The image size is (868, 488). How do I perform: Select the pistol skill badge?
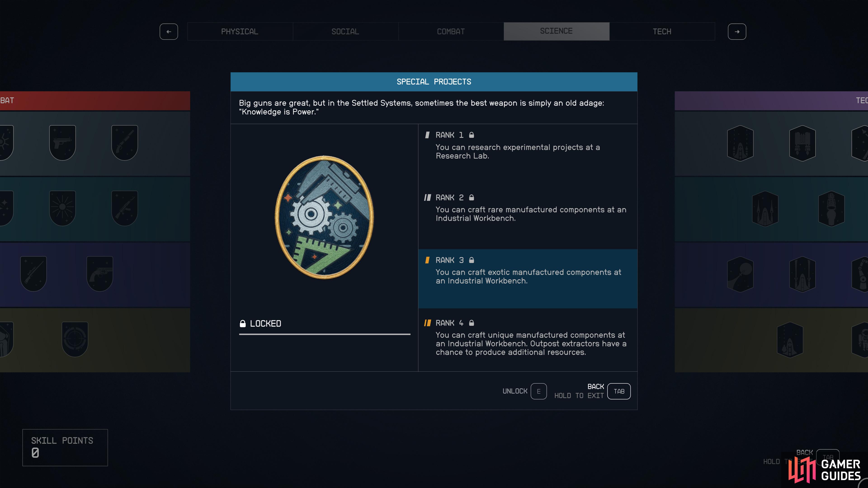pos(62,143)
